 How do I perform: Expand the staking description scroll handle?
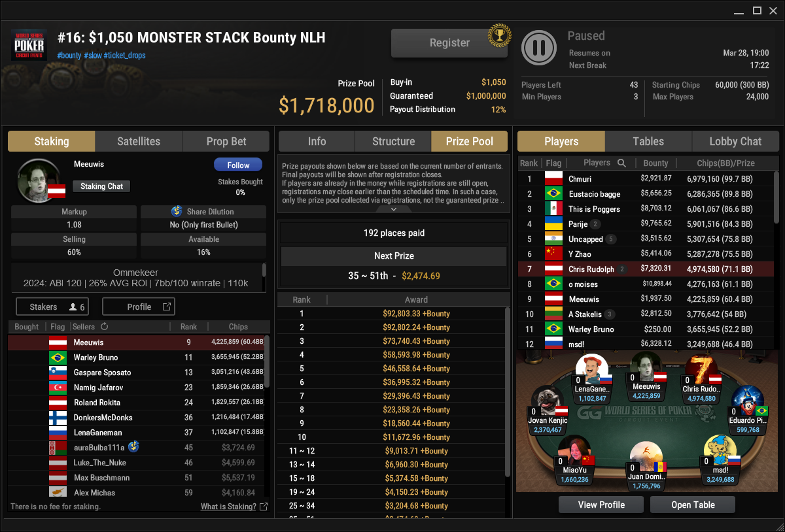click(264, 269)
